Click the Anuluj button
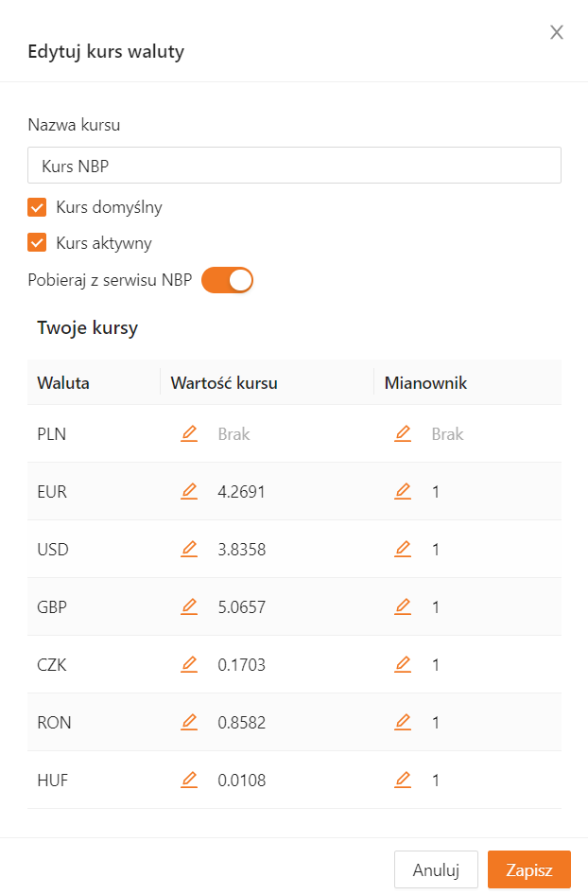This screenshot has width=588, height=895. (x=436, y=869)
